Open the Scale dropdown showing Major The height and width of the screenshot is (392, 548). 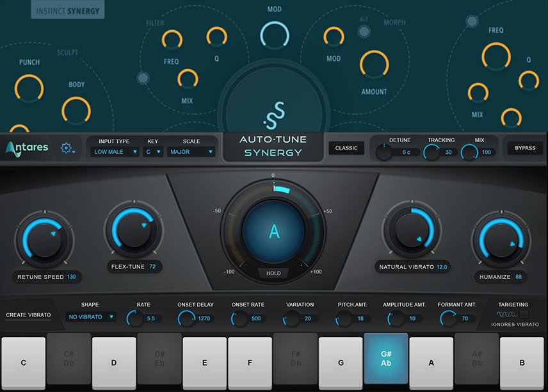[191, 152]
